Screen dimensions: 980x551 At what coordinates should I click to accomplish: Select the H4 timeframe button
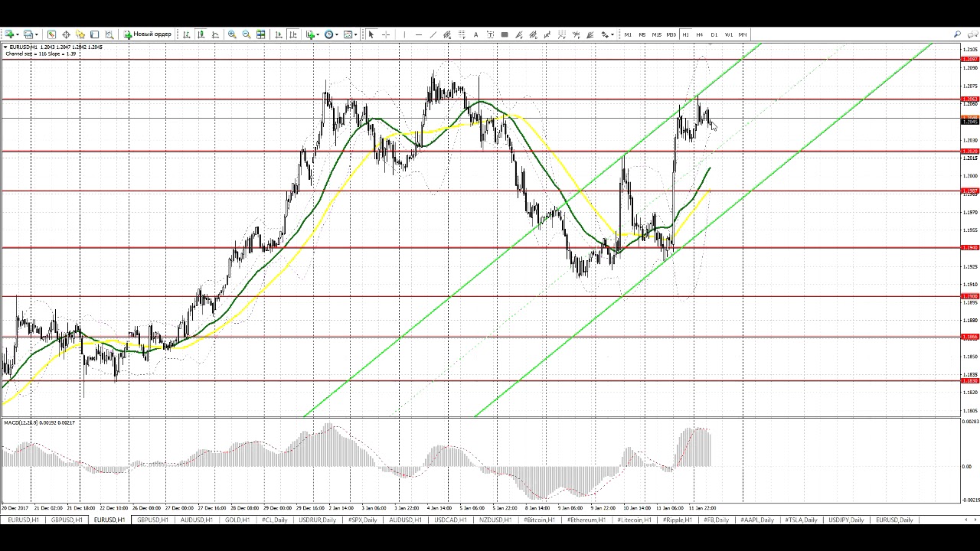click(x=699, y=34)
